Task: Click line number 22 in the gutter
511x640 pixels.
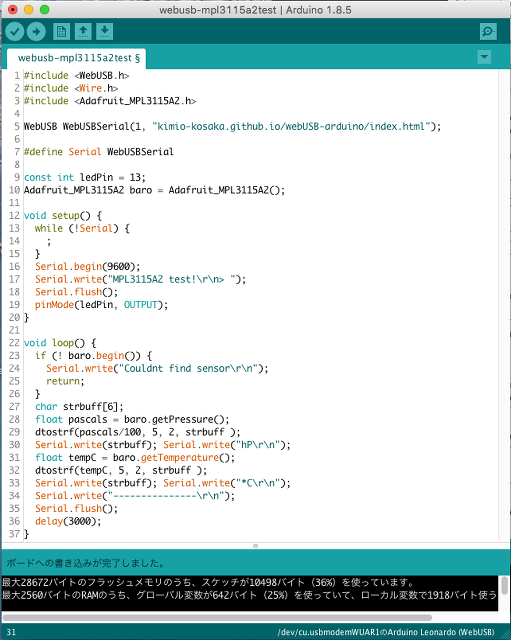Action: (x=14, y=343)
